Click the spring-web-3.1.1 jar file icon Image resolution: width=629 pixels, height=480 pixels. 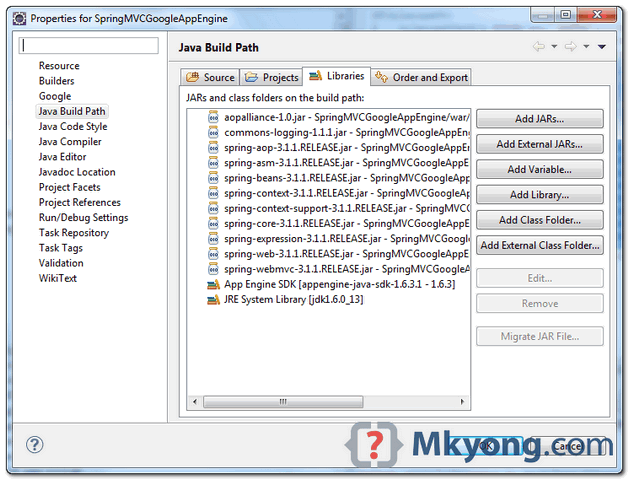click(x=213, y=254)
